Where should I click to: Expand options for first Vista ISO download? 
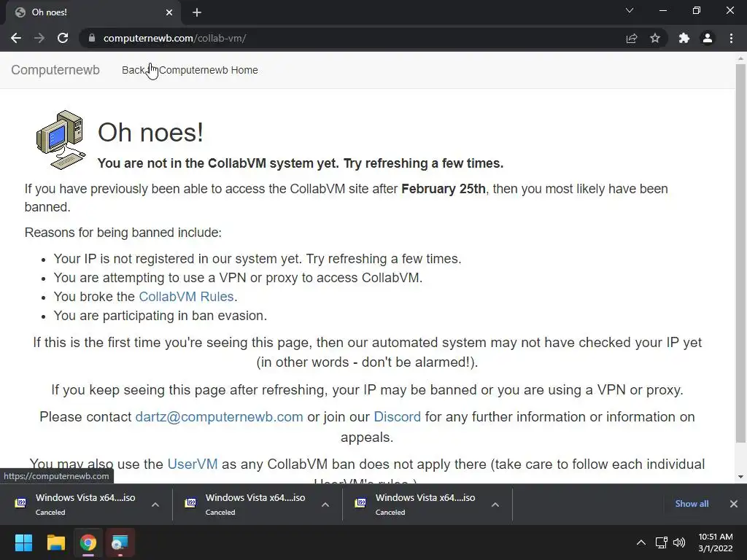point(155,505)
